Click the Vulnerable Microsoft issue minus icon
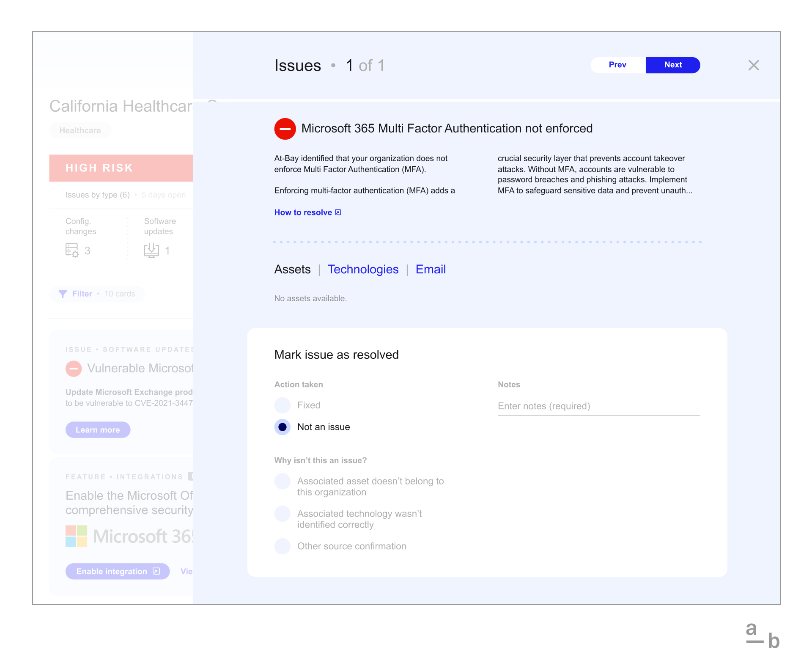812x666 pixels. pos(72,368)
